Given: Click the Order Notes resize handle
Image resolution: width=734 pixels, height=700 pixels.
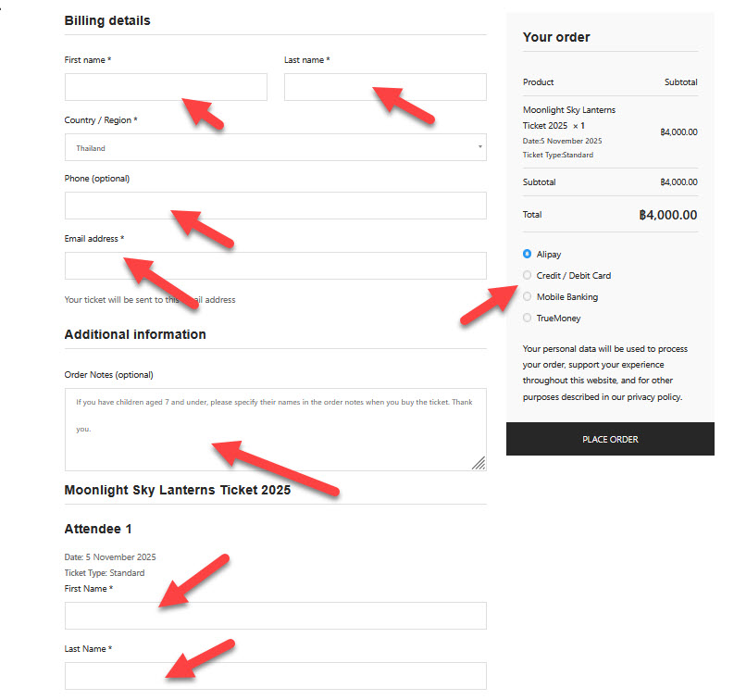Looking at the screenshot, I should (x=479, y=463).
